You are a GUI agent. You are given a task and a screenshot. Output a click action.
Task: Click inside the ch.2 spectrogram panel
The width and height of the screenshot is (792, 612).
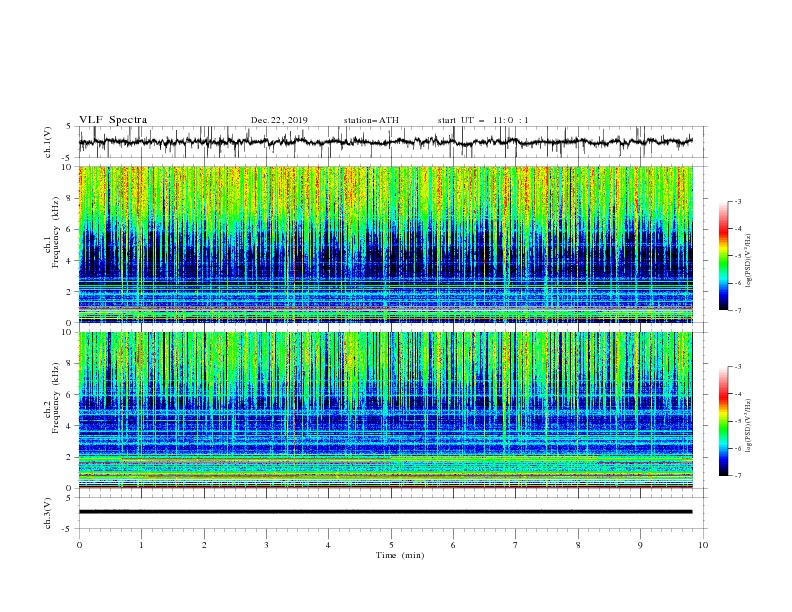pyautogui.click(x=385, y=410)
